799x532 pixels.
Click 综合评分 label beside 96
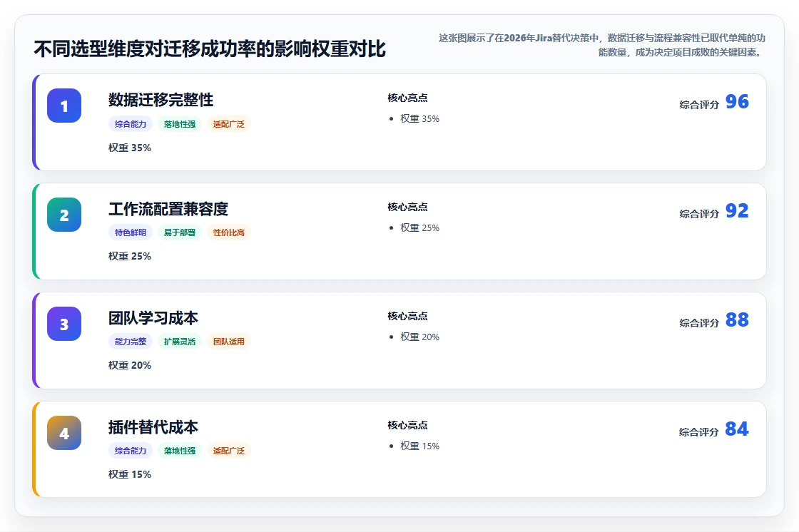pyautogui.click(x=699, y=105)
